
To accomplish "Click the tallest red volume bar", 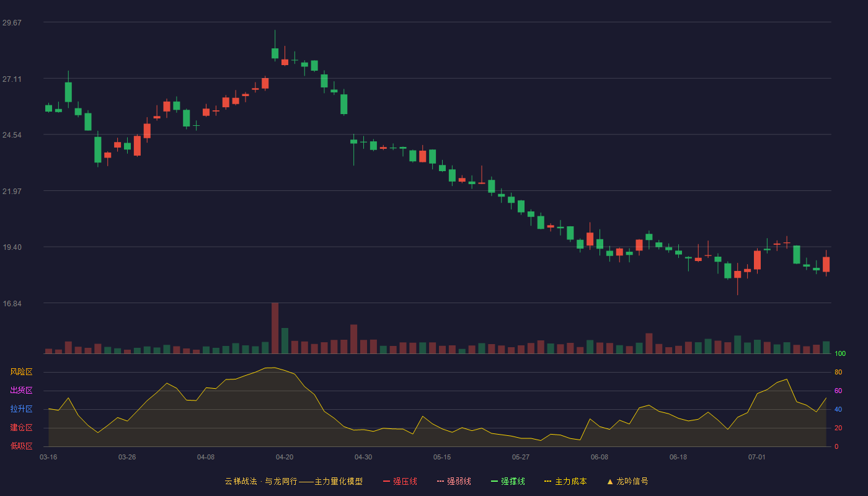I will point(275,328).
